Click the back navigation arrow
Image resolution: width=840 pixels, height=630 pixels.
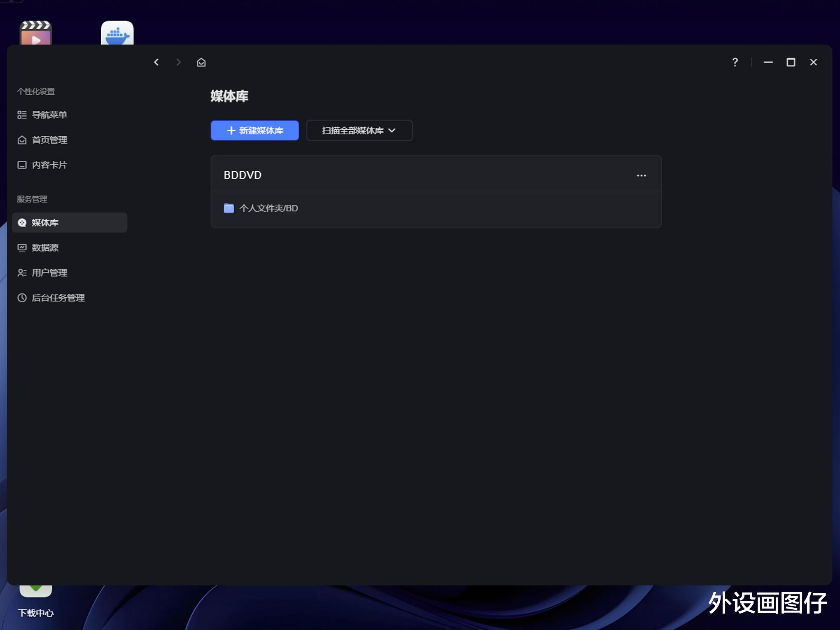[x=156, y=62]
